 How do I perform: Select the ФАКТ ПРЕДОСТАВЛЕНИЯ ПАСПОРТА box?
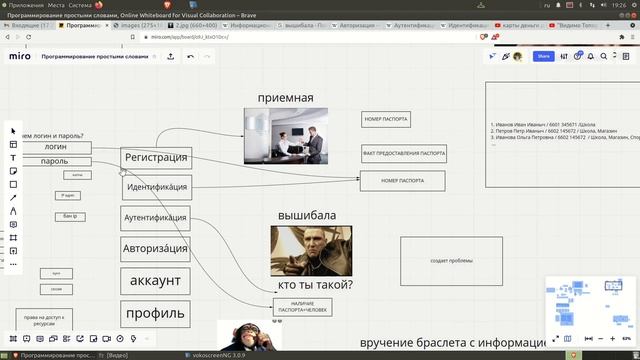(x=404, y=153)
